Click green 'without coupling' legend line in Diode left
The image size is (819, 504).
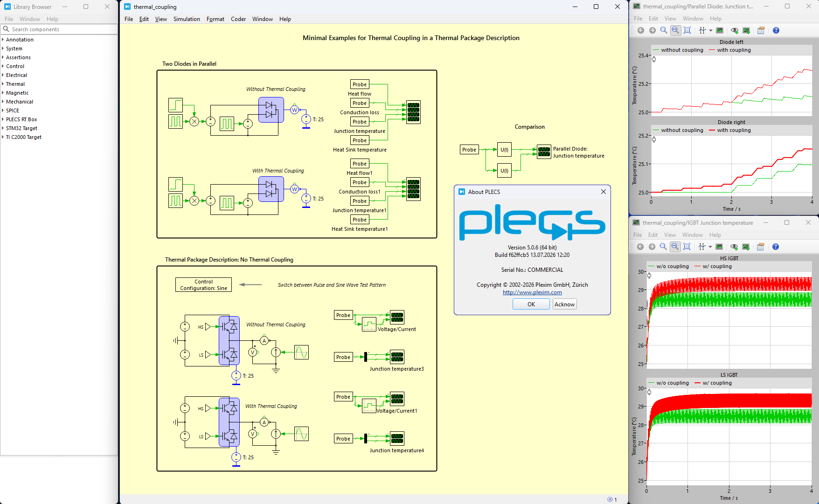(656, 50)
